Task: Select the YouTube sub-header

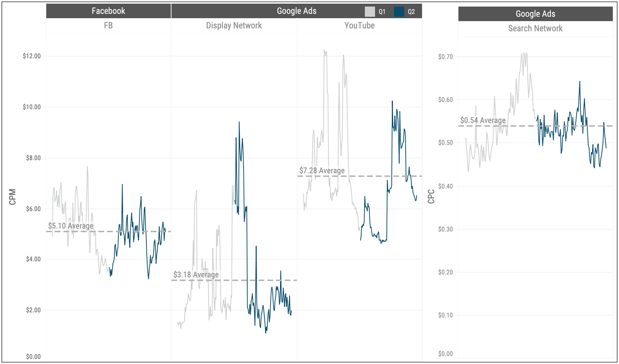Action: coord(360,25)
